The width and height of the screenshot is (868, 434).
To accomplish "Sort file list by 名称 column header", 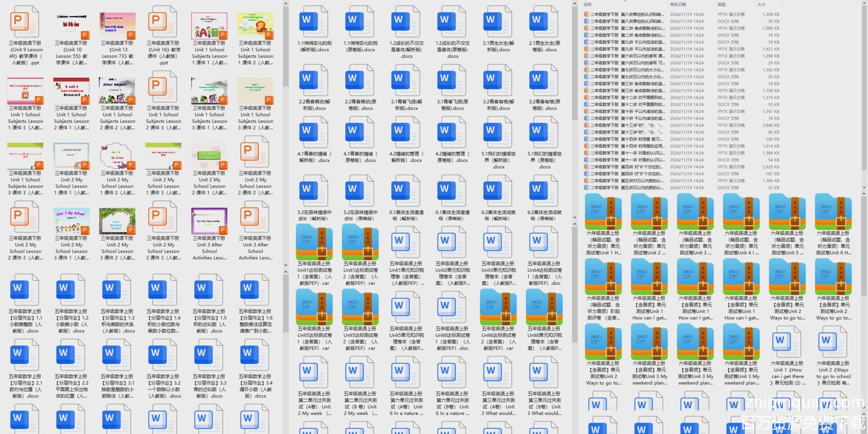I will pyautogui.click(x=588, y=4).
